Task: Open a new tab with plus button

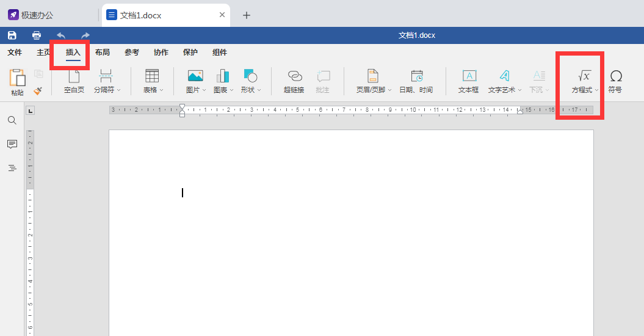Action: tap(247, 15)
